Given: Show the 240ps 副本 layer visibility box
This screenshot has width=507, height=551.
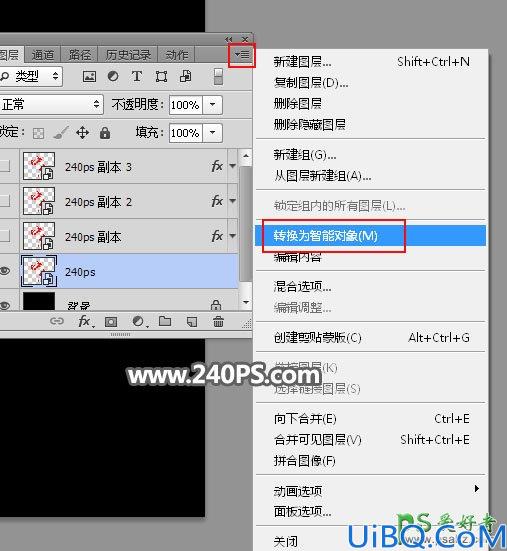Looking at the screenshot, I should [4, 235].
